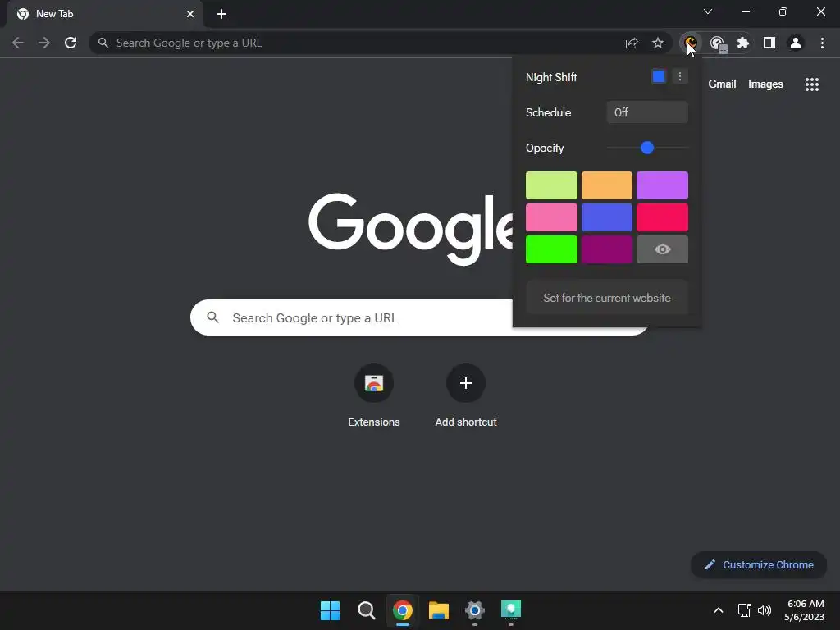Open the network status tray icon
This screenshot has width=840, height=630.
[744, 610]
